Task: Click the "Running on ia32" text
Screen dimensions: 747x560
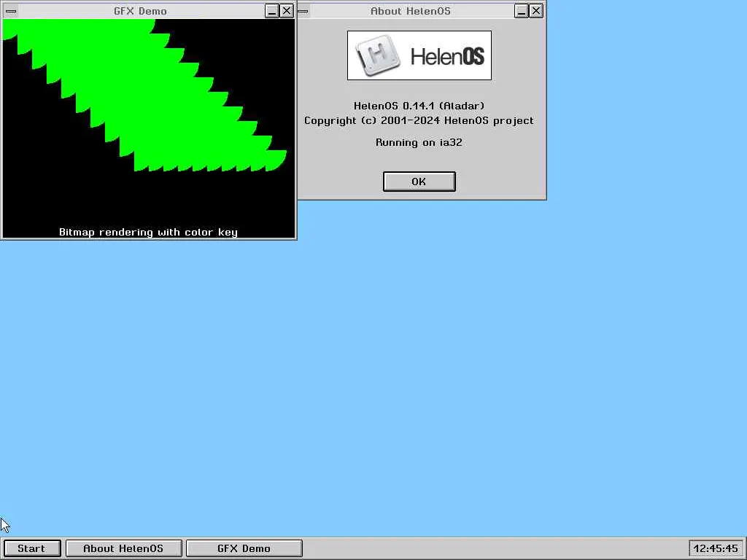Action: click(x=419, y=142)
